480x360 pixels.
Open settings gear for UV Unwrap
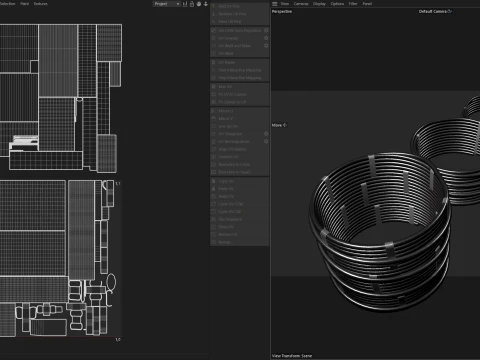click(266, 38)
